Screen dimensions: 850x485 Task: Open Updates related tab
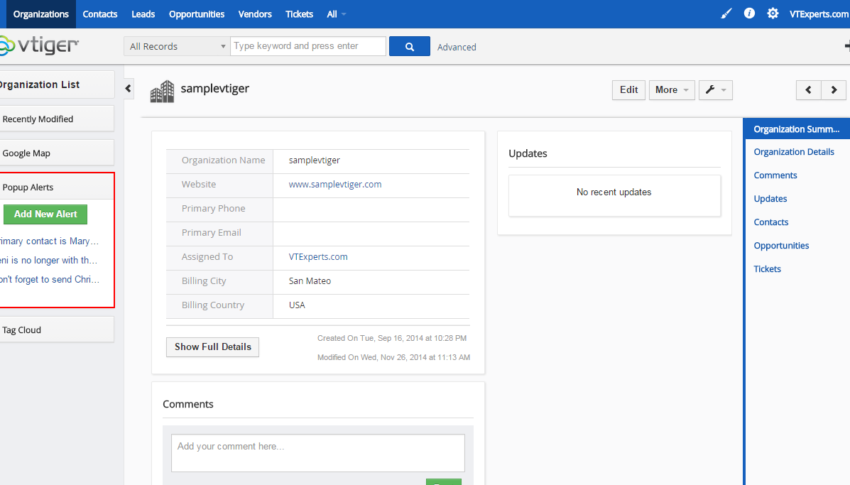[770, 198]
